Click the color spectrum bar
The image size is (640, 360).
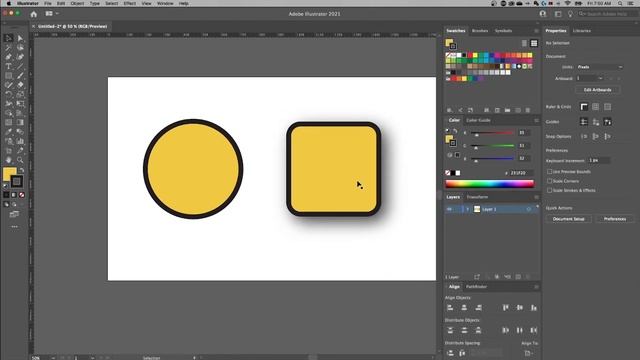tap(489, 184)
